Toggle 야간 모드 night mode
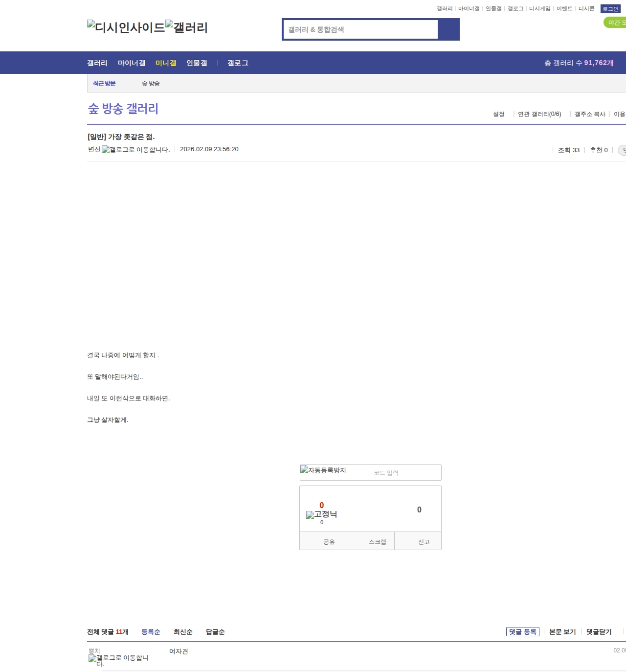626x672 pixels. 615,23
